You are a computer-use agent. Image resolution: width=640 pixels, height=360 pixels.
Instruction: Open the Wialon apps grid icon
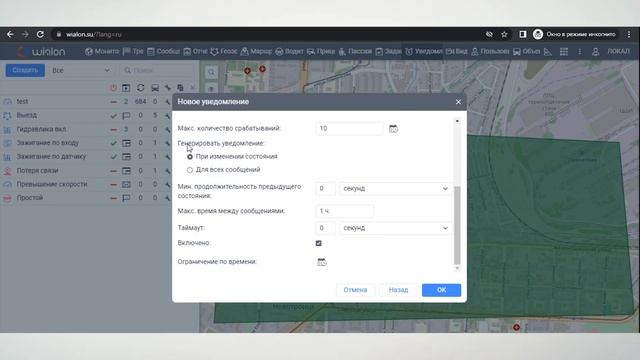[x=564, y=52]
